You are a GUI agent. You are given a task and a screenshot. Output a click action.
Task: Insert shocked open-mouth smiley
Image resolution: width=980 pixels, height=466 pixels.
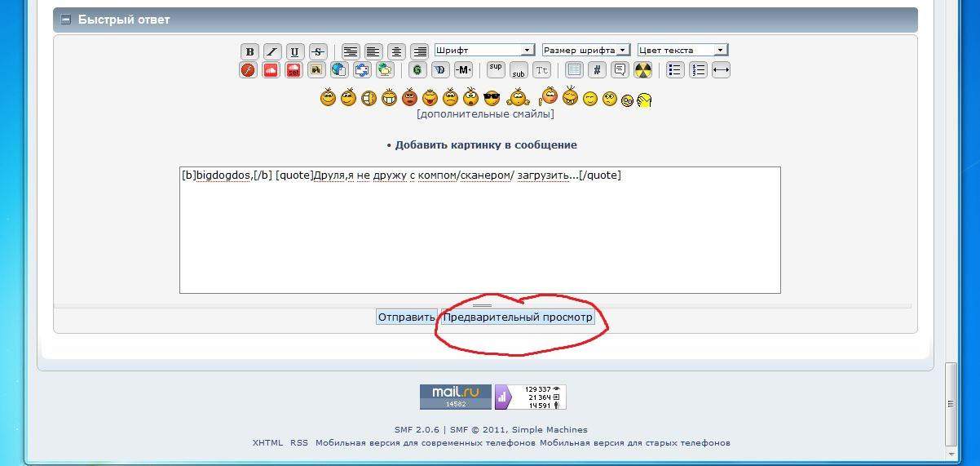click(470, 98)
